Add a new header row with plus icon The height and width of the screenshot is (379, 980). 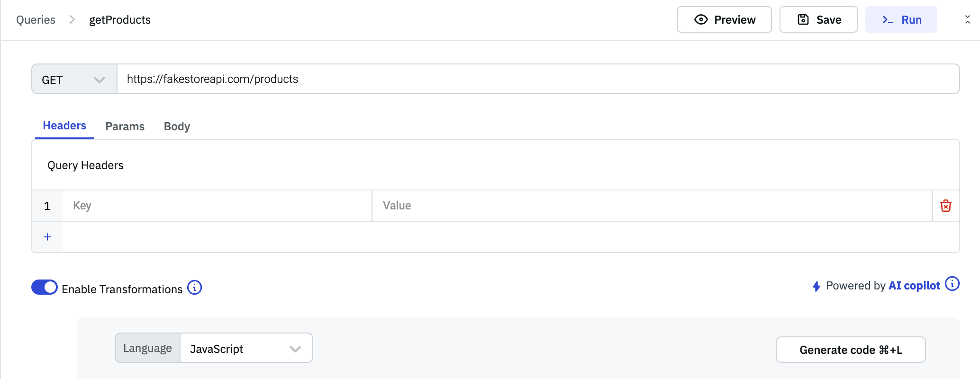pyautogui.click(x=47, y=237)
